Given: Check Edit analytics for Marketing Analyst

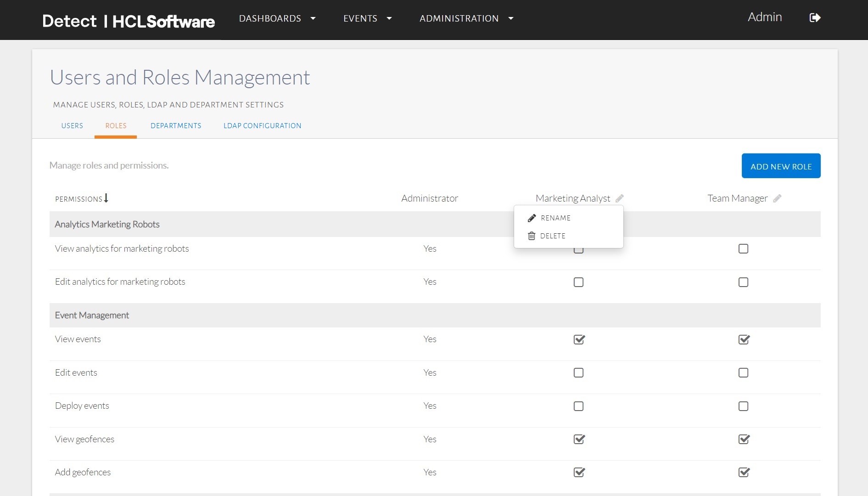Looking at the screenshot, I should tap(578, 282).
